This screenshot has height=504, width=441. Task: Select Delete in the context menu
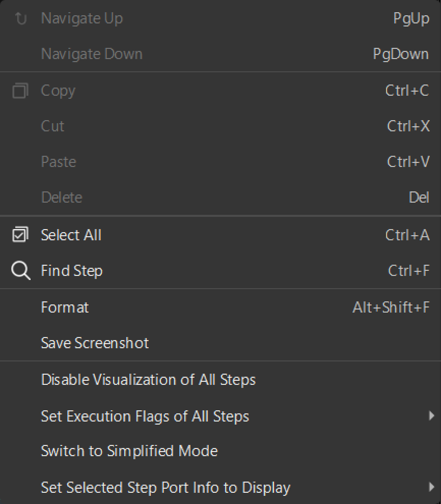click(61, 197)
